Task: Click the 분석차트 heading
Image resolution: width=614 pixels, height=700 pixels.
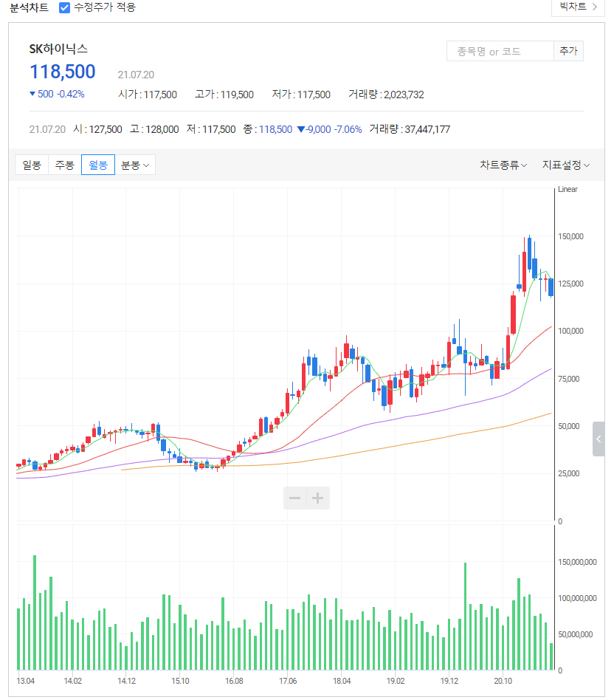Action: click(29, 7)
